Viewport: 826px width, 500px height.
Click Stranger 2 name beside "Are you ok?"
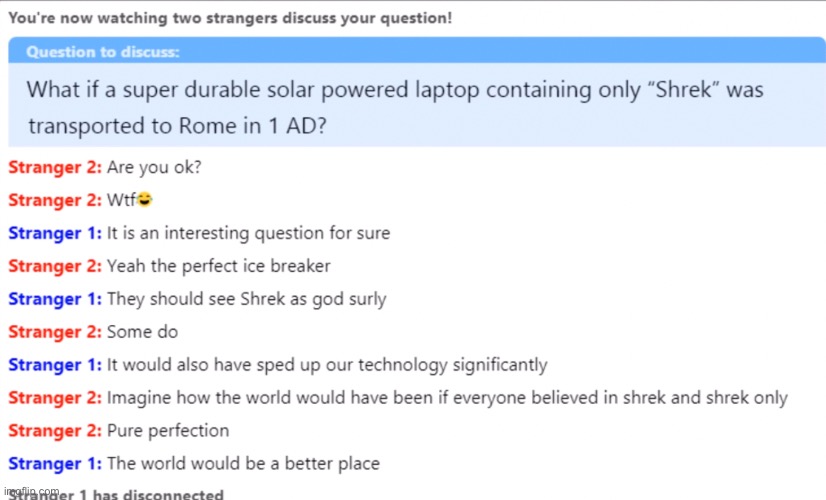click(55, 168)
